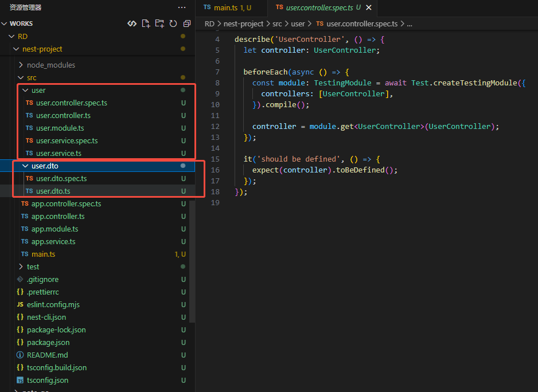The image size is (538, 392).
Task: Open README.md with the info icon
Action: pyautogui.click(x=47, y=355)
